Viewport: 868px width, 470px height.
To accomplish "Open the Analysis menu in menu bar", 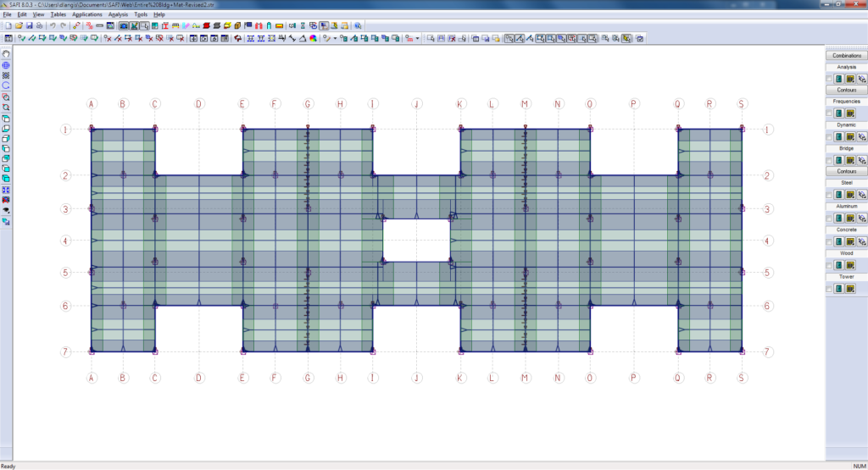I will pyautogui.click(x=118, y=14).
